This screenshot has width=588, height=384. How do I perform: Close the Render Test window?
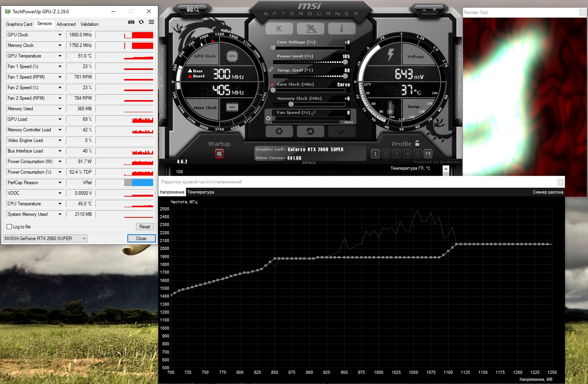click(583, 13)
